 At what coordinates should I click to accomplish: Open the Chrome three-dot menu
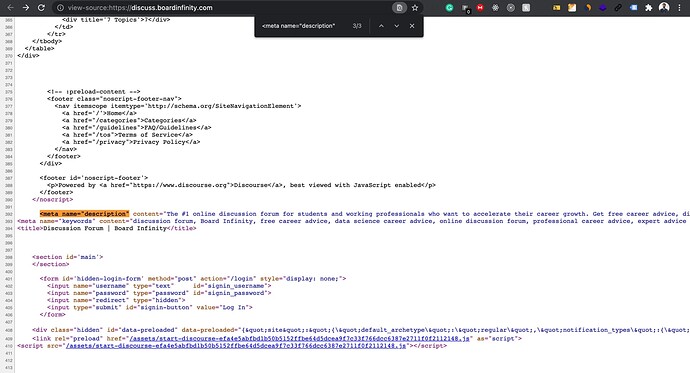[680, 7]
